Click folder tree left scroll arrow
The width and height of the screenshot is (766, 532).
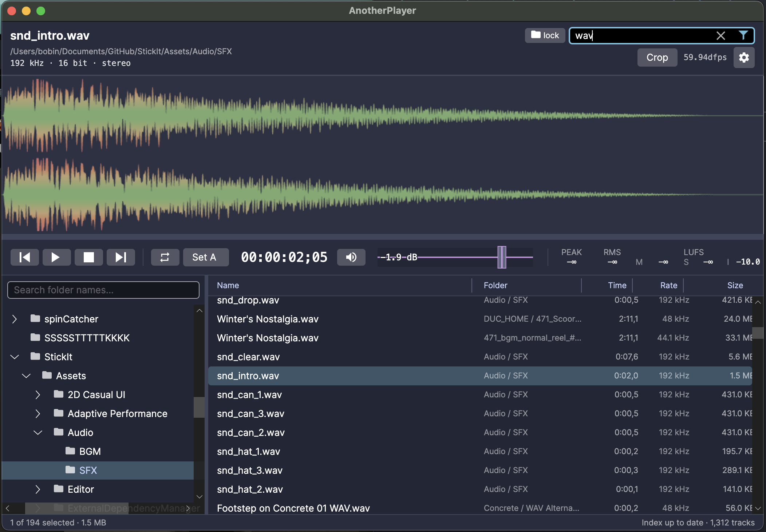click(x=8, y=508)
